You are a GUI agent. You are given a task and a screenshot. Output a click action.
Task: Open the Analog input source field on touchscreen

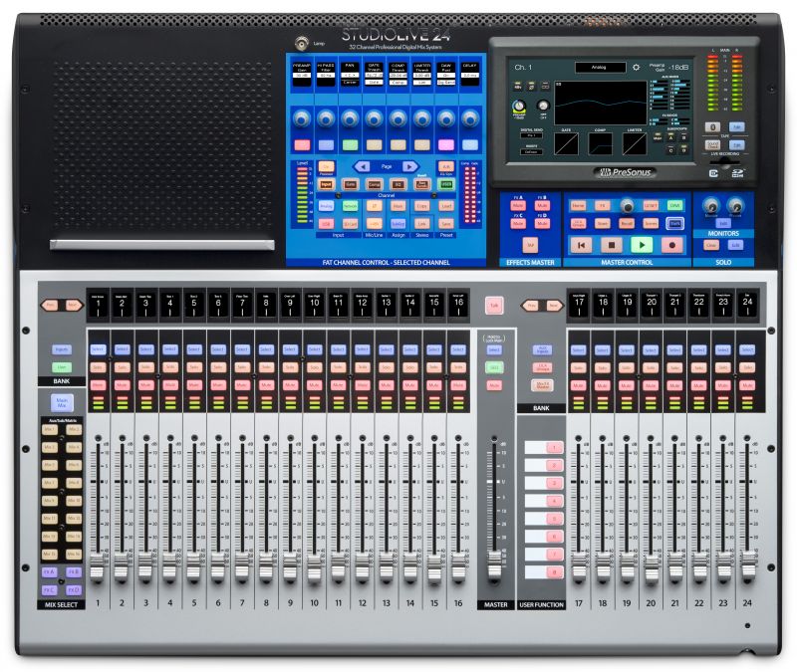pos(601,67)
